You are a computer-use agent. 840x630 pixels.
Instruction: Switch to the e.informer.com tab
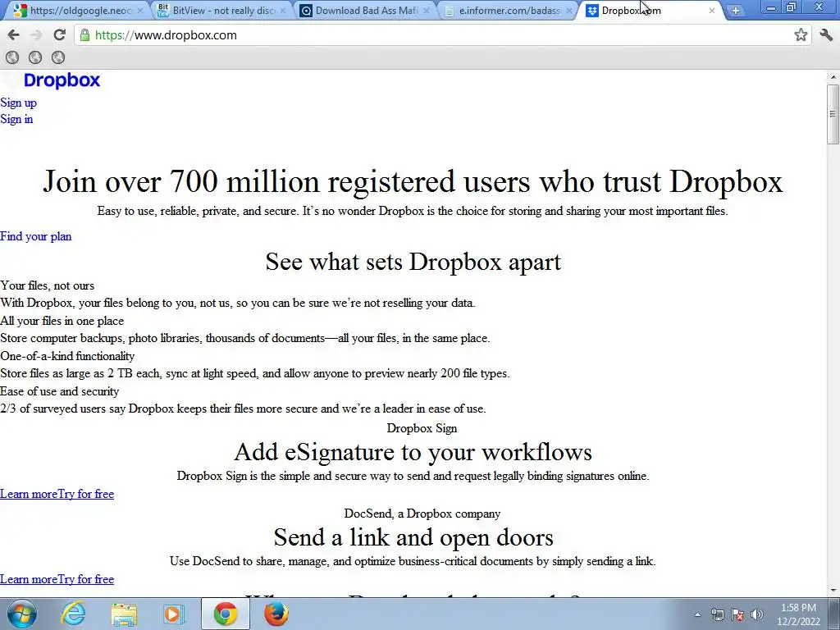(x=509, y=10)
